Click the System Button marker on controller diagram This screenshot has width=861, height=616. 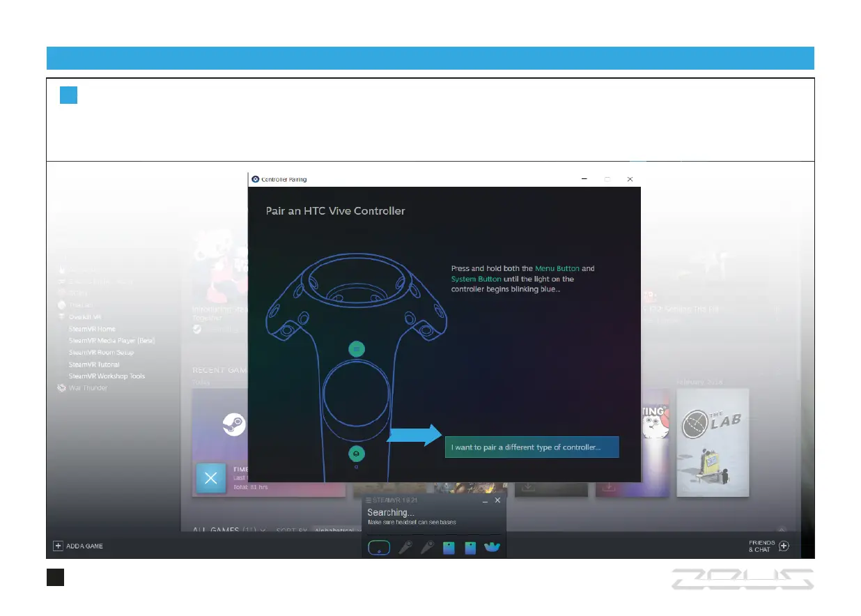pos(357,454)
